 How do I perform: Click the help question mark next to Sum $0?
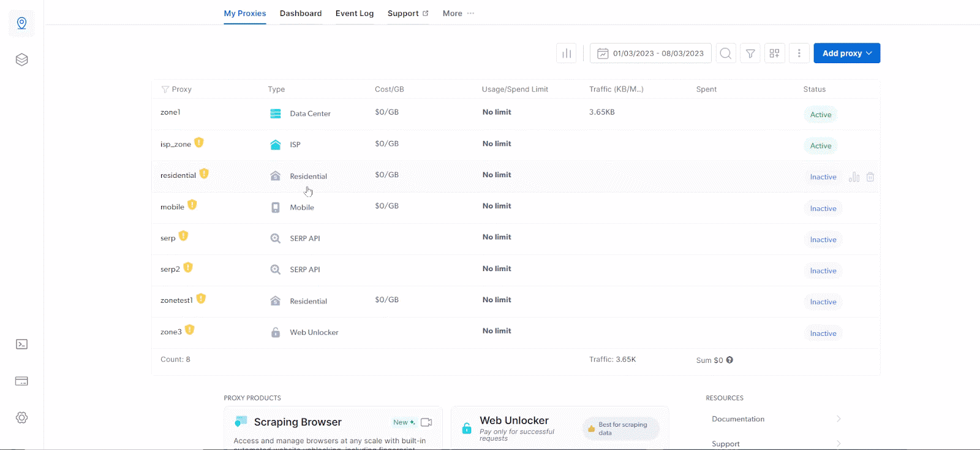point(729,360)
